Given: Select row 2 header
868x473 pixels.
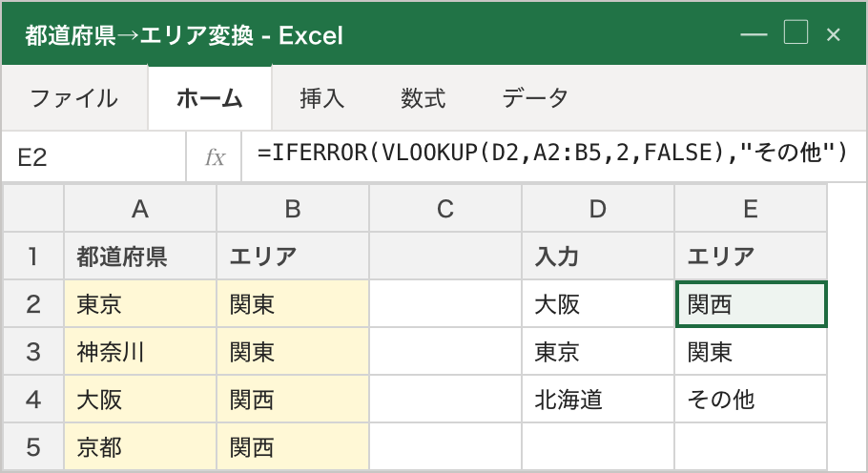Looking at the screenshot, I should point(33,303).
